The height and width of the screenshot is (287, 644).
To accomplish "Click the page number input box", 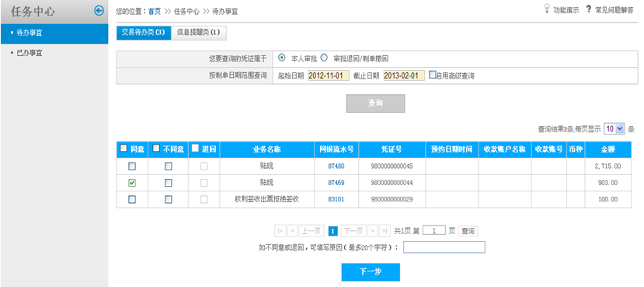I will 433,231.
